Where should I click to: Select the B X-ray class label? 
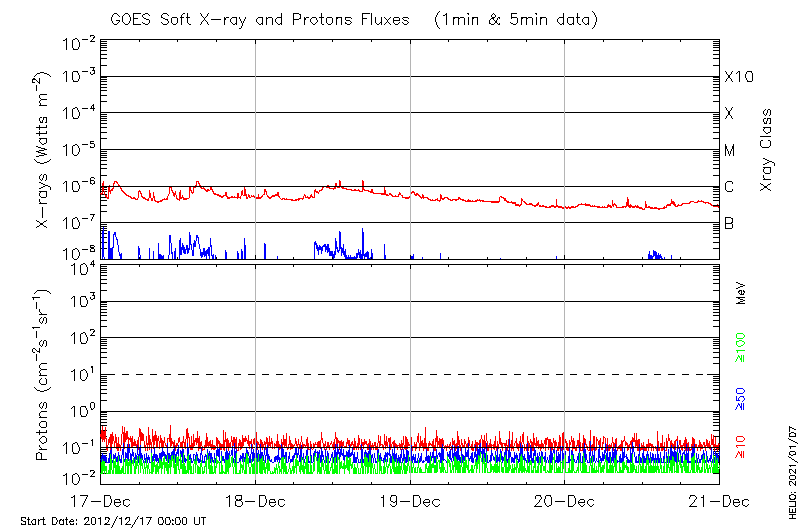730,223
